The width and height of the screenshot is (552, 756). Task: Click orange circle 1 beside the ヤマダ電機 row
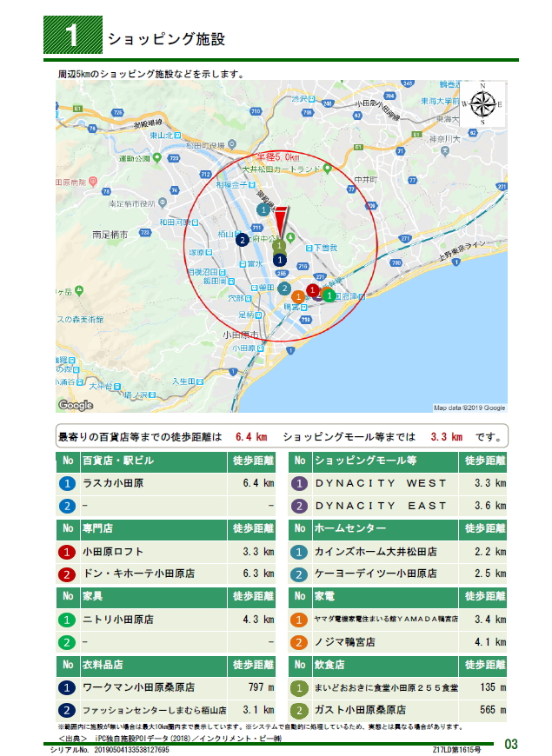point(299,620)
